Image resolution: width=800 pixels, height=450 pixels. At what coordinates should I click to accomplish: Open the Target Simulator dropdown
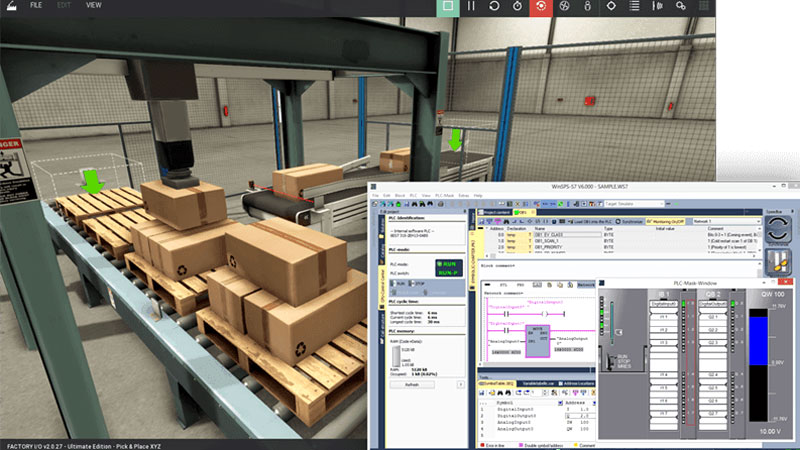[633, 204]
